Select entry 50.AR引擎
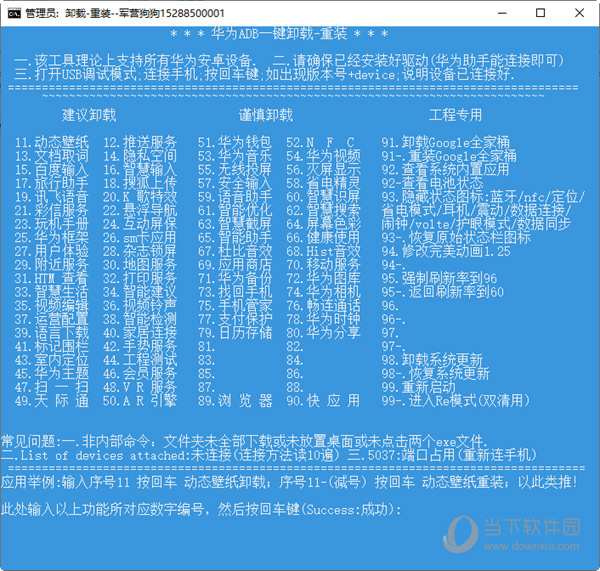The image size is (600, 571). point(140,401)
